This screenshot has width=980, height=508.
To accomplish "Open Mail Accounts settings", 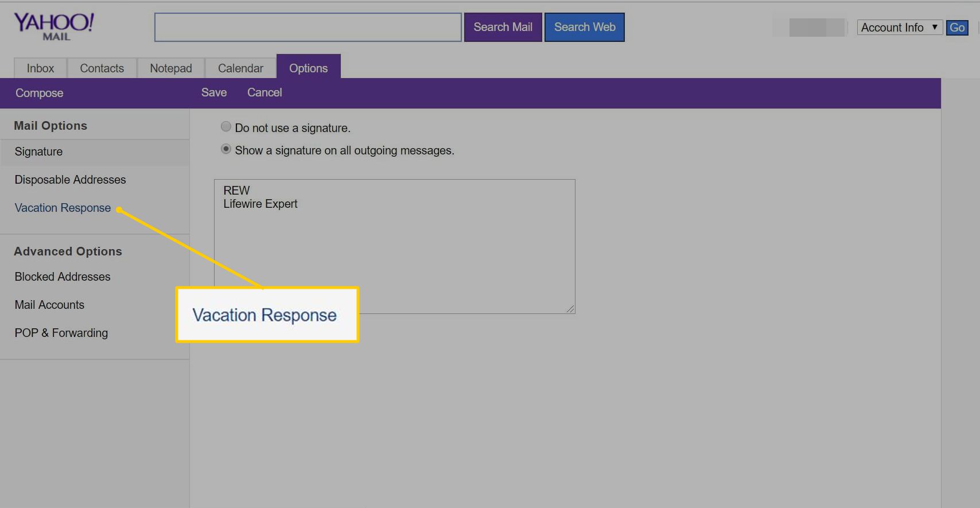I will tap(49, 305).
